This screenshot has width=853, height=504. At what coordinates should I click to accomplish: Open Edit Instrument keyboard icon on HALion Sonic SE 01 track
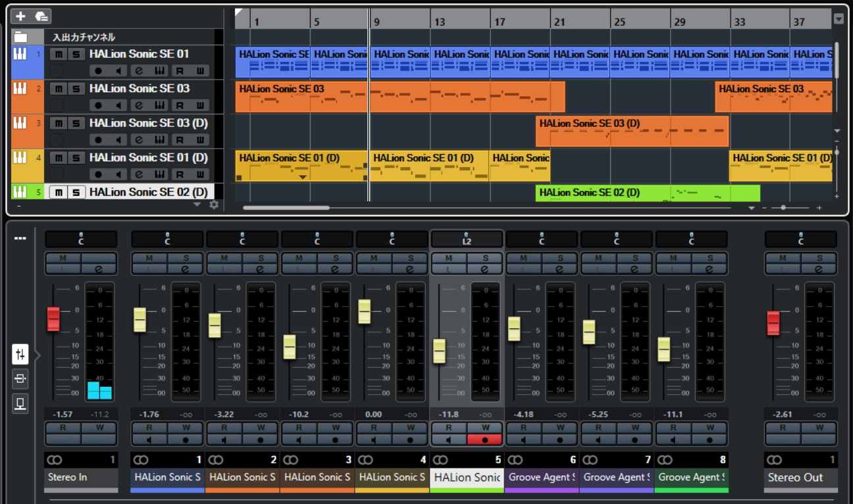159,70
